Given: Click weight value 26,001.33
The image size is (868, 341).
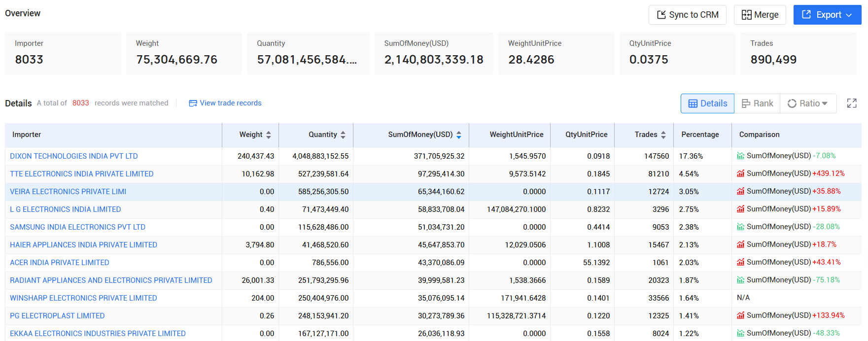Looking at the screenshot, I should click(258, 280).
